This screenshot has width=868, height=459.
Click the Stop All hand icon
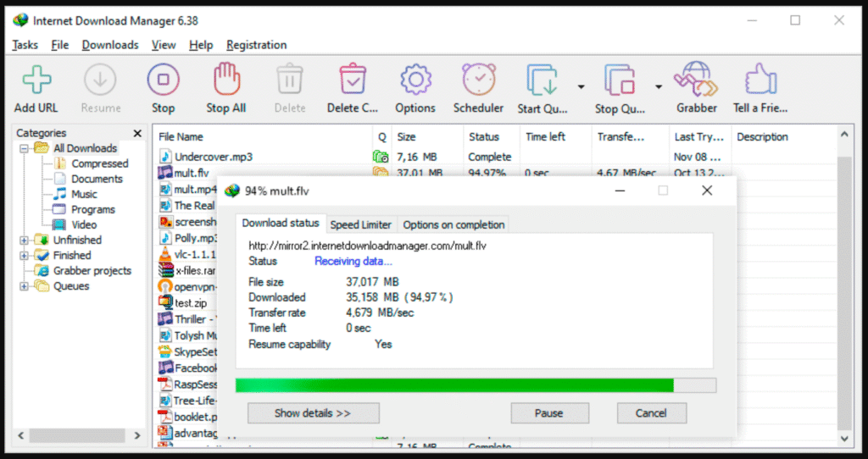tap(225, 80)
